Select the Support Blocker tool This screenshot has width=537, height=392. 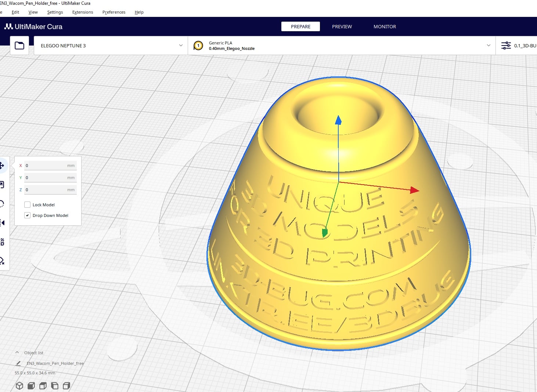[x=2, y=261]
